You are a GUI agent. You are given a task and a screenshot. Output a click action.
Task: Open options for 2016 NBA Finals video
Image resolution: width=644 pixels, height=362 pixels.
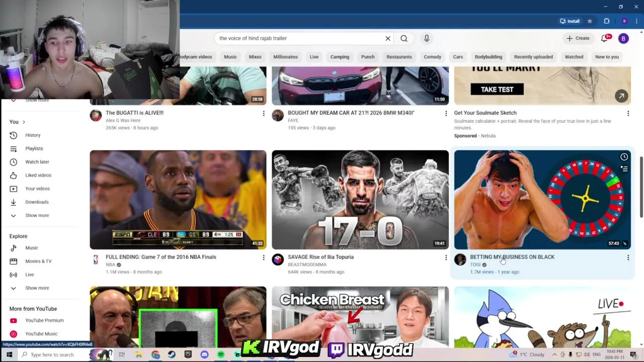click(x=263, y=257)
